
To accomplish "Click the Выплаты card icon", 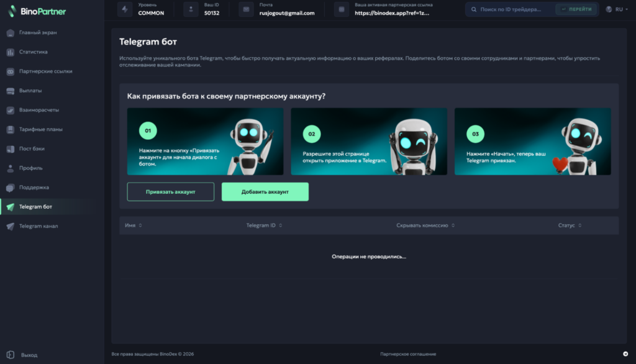I will coord(11,91).
